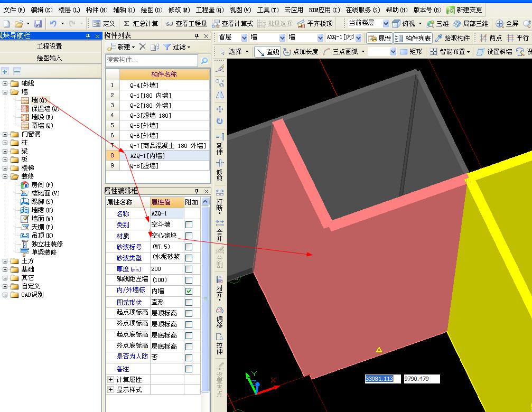Select the 直线 (Line) drawing tool
Image resolution: width=532 pixels, height=412 pixels.
(x=267, y=52)
